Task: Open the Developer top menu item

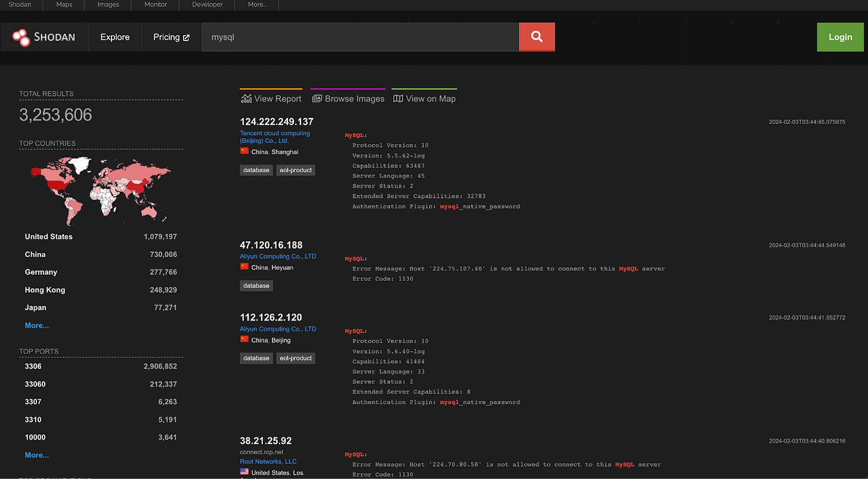Action: [x=207, y=5]
